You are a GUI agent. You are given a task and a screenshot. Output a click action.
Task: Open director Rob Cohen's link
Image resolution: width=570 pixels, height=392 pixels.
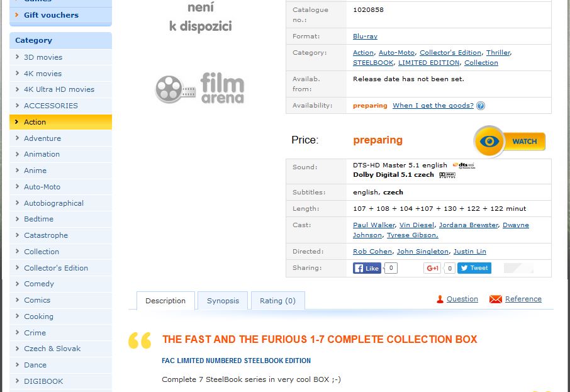point(372,252)
